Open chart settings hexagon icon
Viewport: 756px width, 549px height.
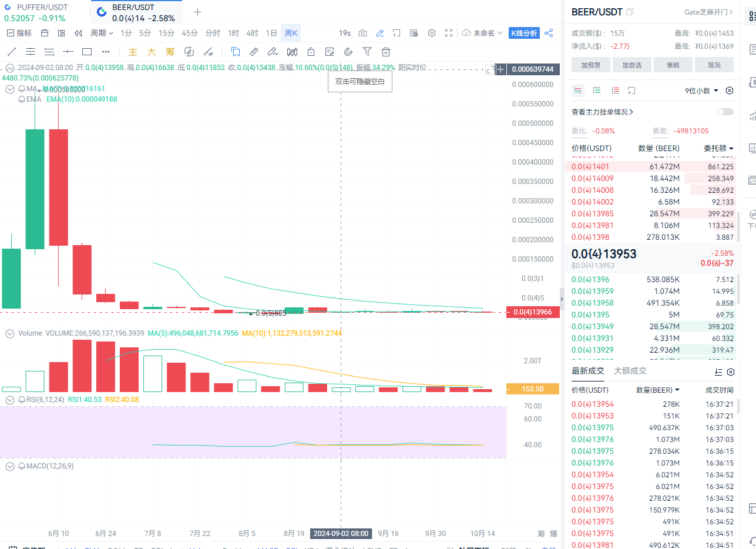[432, 33]
